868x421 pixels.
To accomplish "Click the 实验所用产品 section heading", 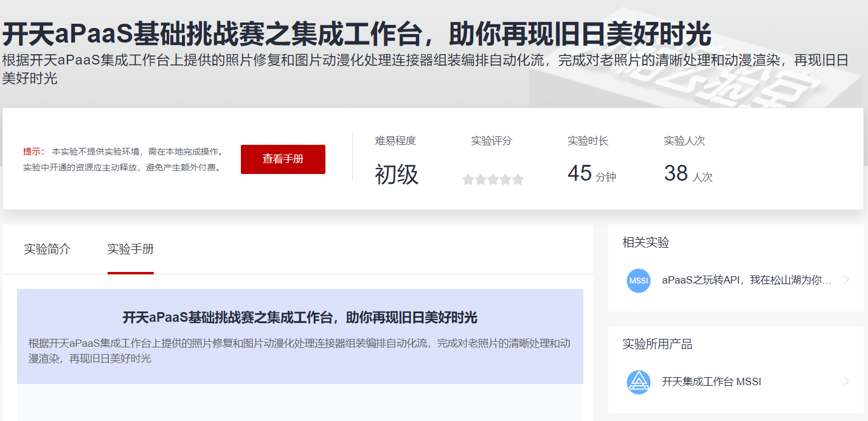I will pos(658,344).
